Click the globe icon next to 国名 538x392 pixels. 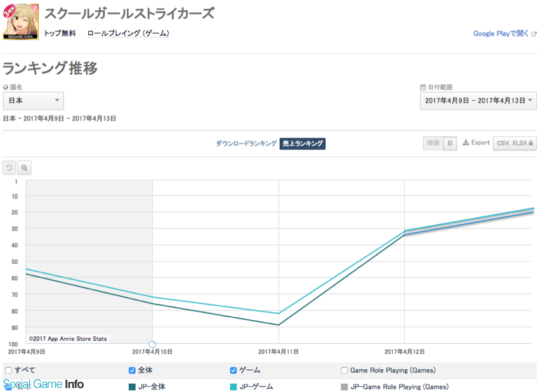[6, 87]
